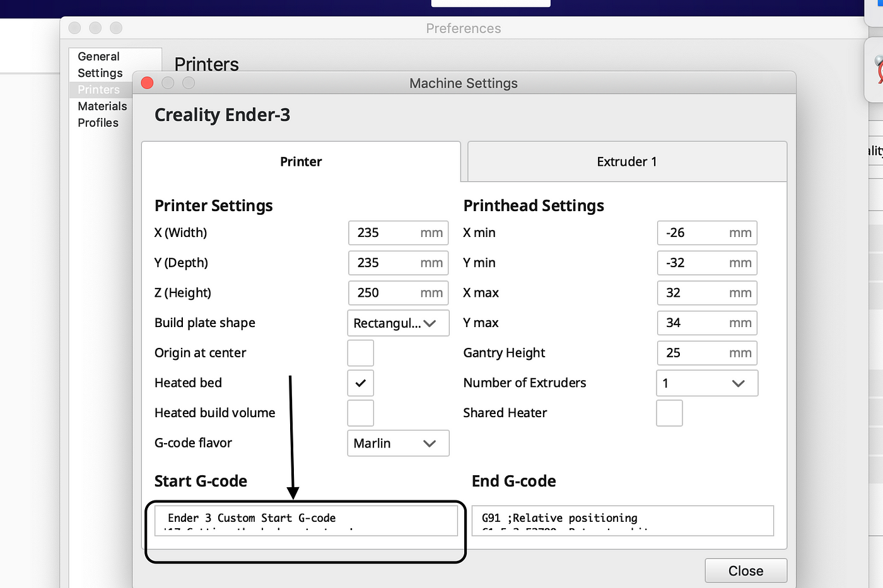This screenshot has width=883, height=588.
Task: Close Machine Settings with red window button
Action: tap(148, 83)
